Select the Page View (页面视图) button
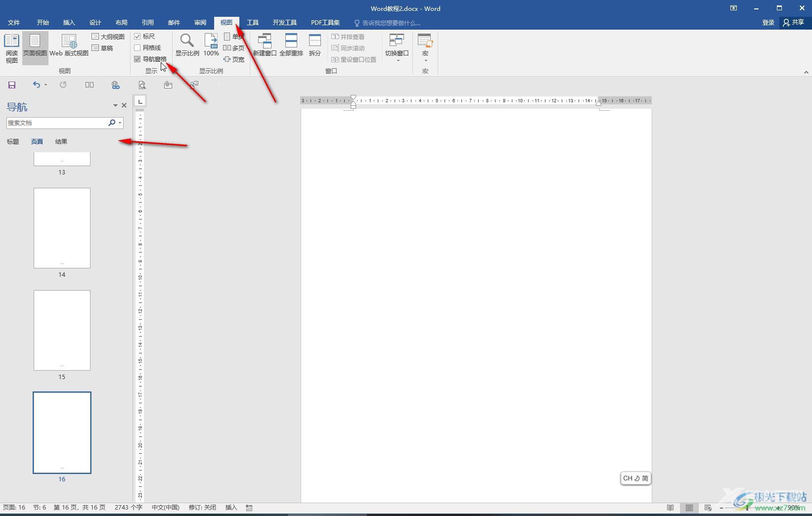 click(35, 48)
